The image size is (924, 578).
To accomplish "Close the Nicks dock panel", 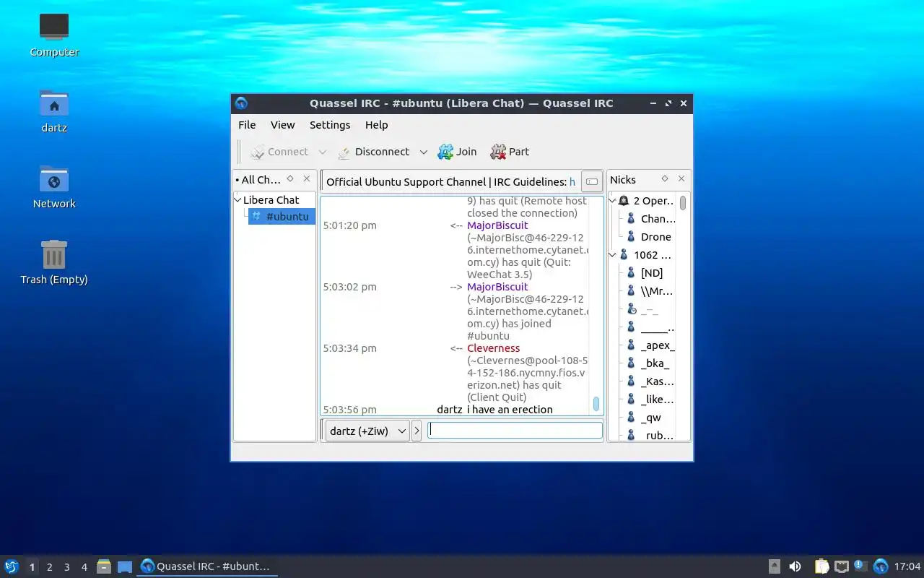I will [x=681, y=179].
